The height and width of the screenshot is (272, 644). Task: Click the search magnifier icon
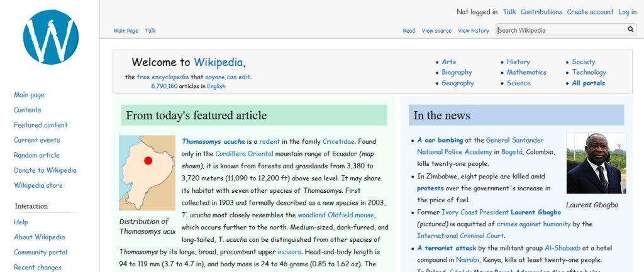pos(630,30)
